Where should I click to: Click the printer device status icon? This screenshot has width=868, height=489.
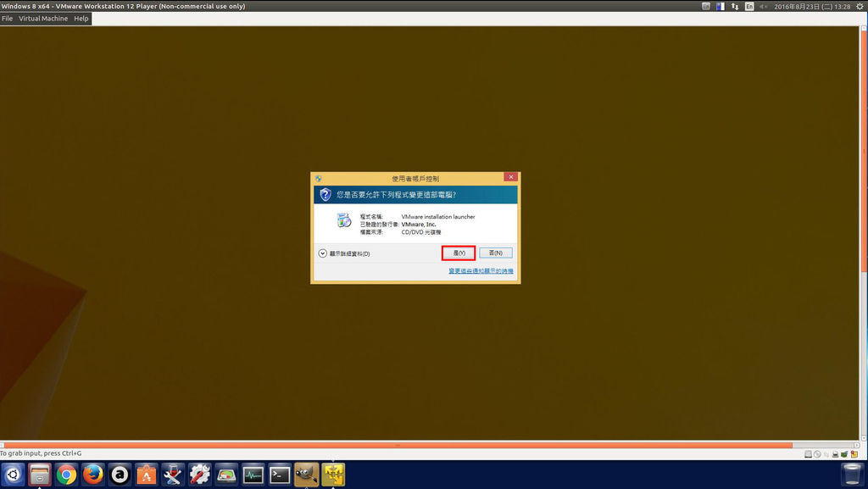[x=835, y=454]
